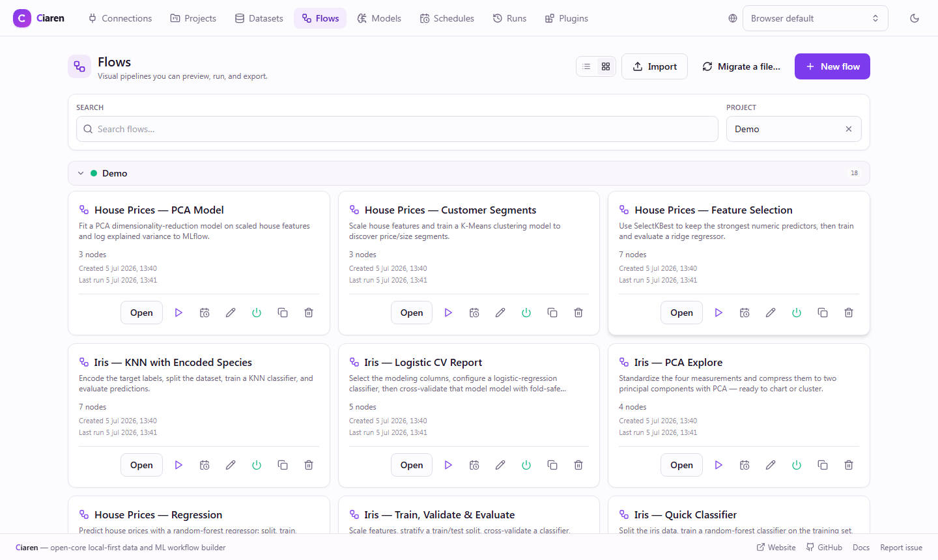Collapse the Demo project group
The width and height of the screenshot is (938, 560).
(x=81, y=173)
